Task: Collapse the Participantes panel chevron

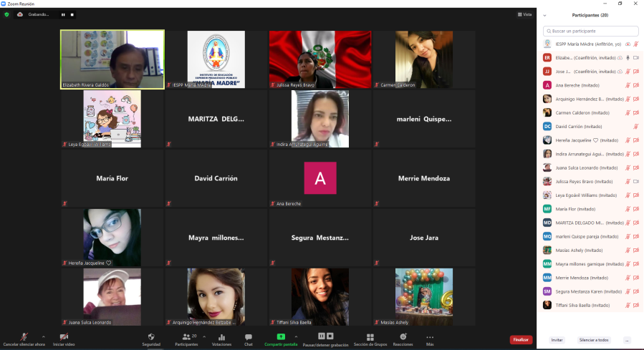Action: (545, 15)
